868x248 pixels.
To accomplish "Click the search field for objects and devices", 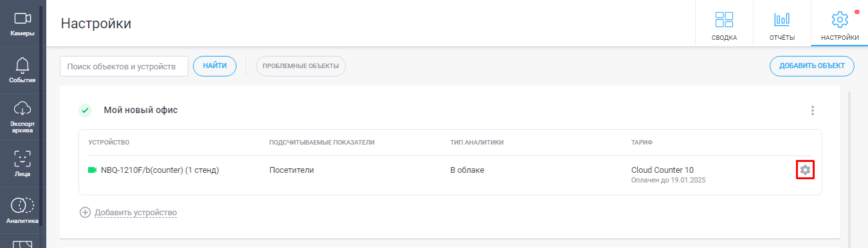I will (124, 66).
